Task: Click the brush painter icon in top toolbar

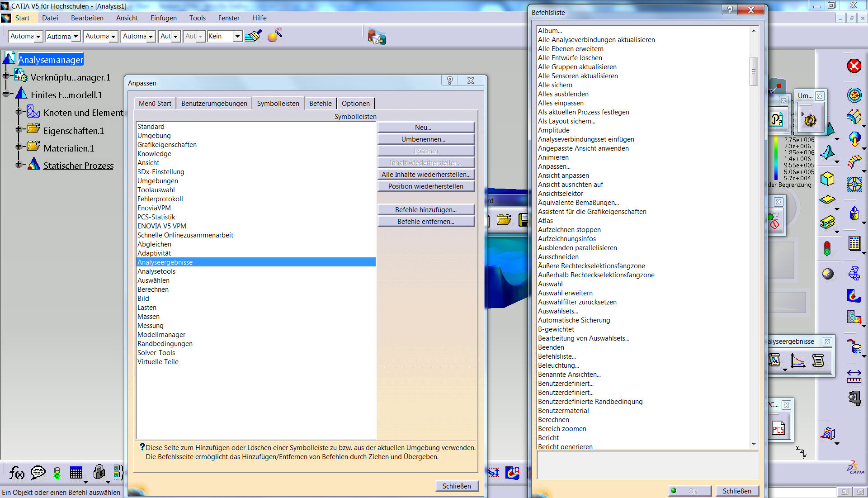Action: click(x=254, y=36)
